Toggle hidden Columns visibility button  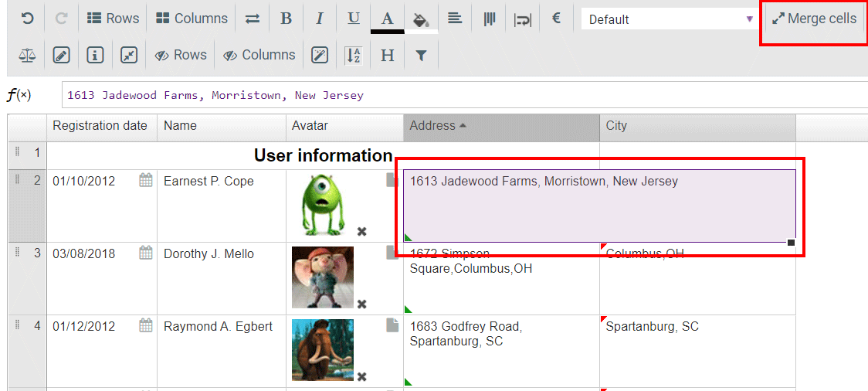point(259,55)
